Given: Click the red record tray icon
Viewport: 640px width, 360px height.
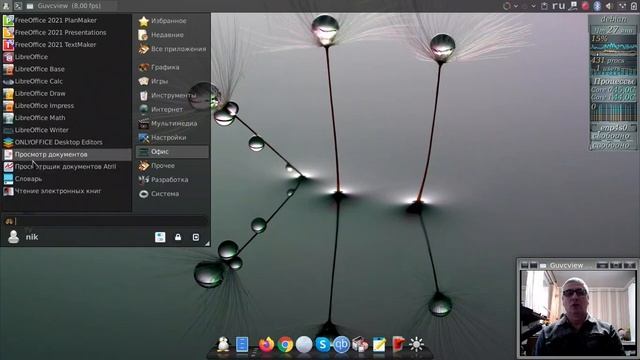Looking at the screenshot, I should 585,6.
